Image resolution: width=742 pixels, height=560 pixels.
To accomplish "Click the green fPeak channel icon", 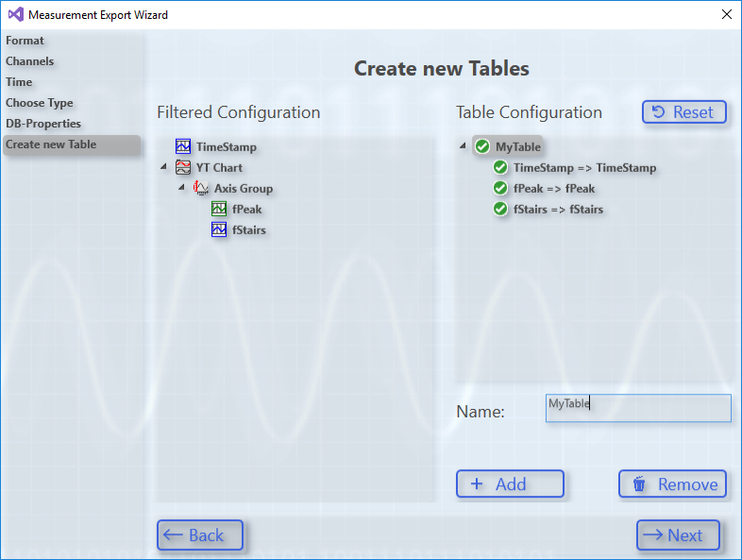I will coord(219,209).
